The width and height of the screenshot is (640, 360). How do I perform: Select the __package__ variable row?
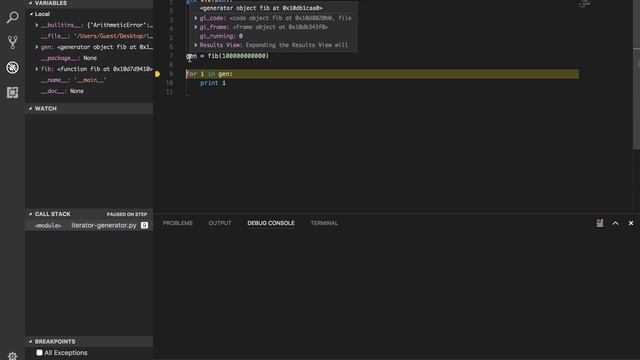click(89, 58)
